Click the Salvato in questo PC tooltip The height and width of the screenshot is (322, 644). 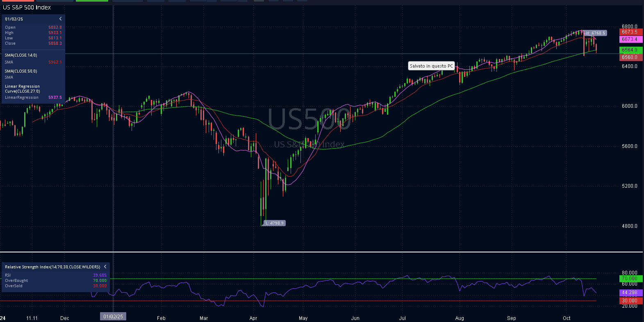pos(431,66)
